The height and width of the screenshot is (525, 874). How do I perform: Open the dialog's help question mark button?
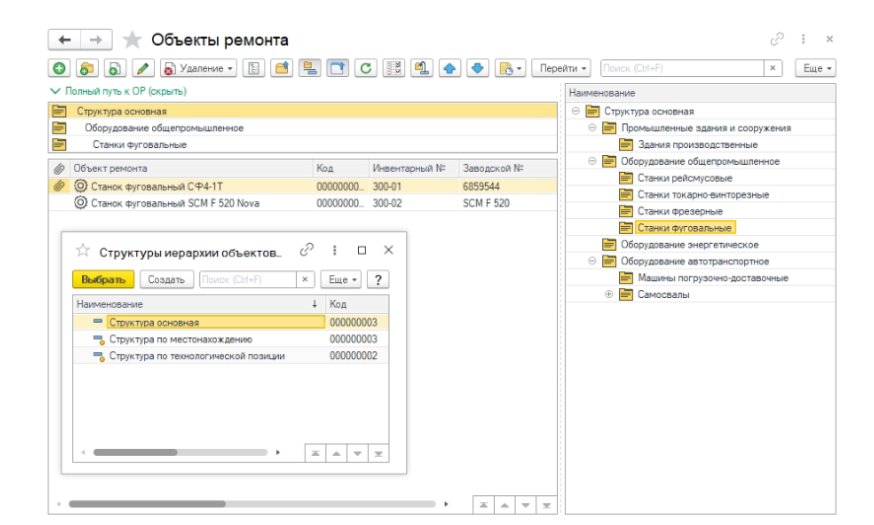[379, 280]
